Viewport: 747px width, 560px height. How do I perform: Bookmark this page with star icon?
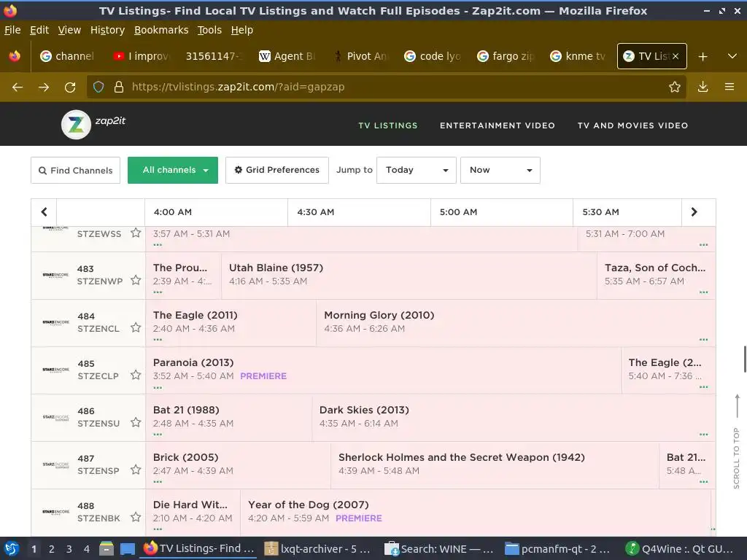tap(675, 87)
